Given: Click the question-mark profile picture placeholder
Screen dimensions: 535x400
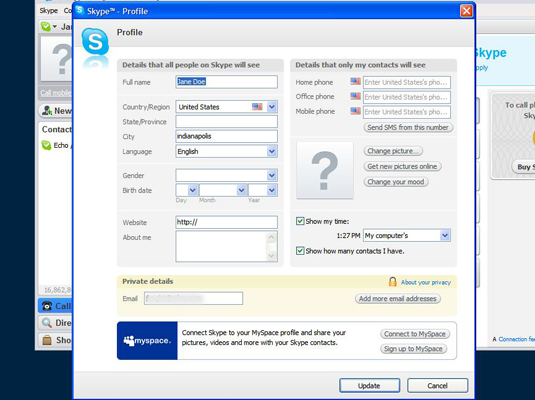Looking at the screenshot, I should [325, 170].
